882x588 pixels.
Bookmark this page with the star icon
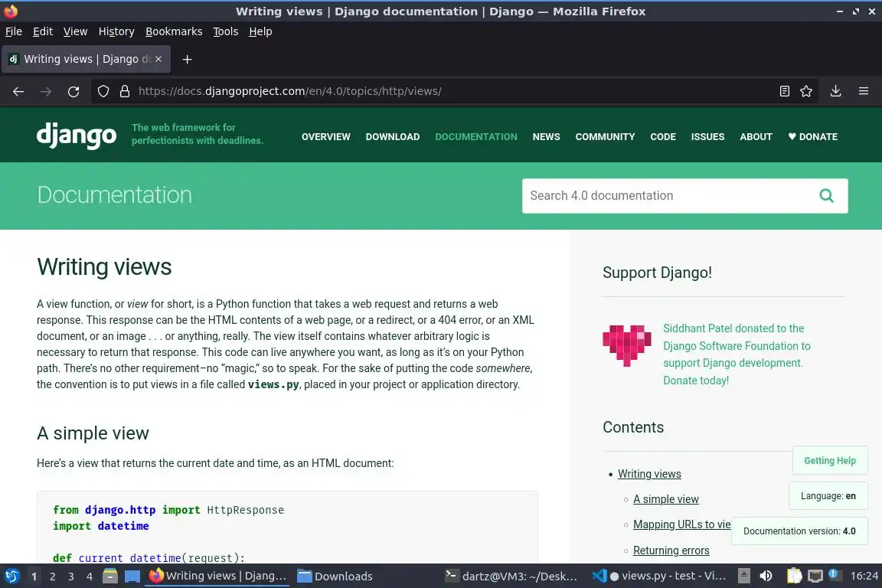[806, 91]
